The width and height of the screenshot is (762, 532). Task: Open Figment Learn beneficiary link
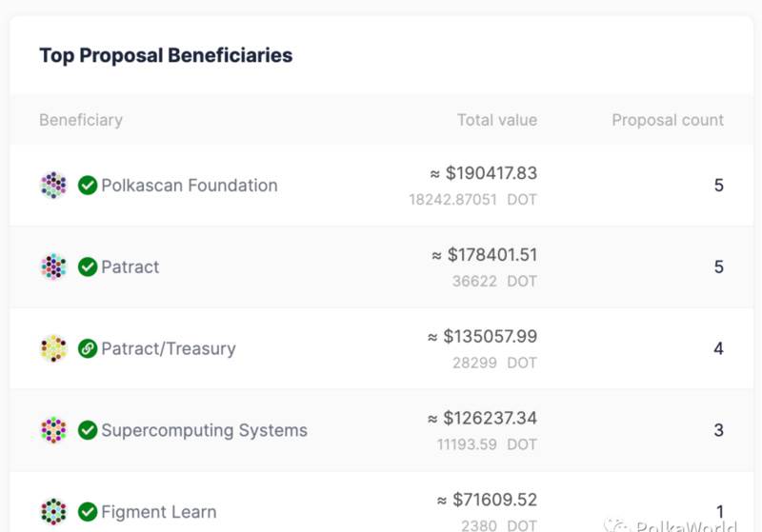(x=159, y=512)
